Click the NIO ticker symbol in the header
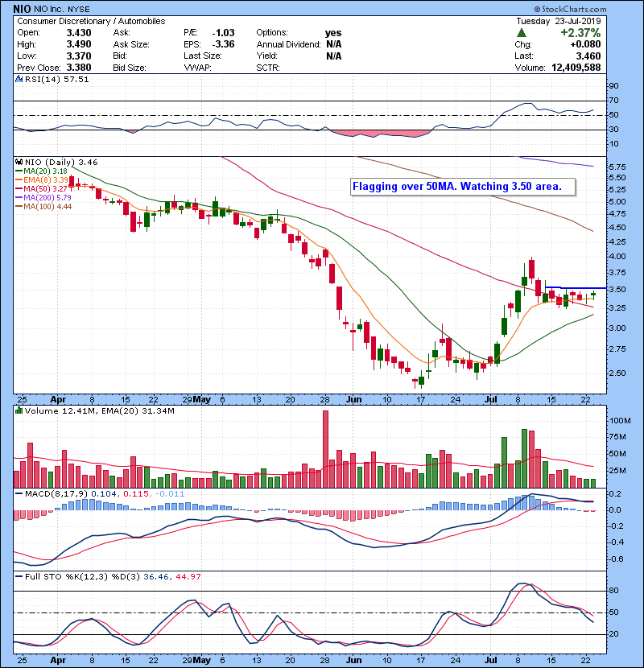 click(22, 9)
